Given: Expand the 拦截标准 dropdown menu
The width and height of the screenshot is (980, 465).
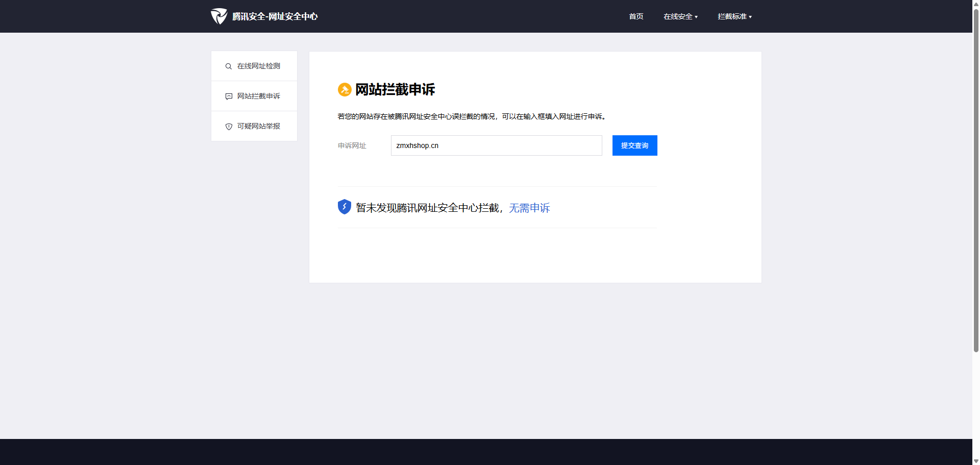Looking at the screenshot, I should click(734, 16).
